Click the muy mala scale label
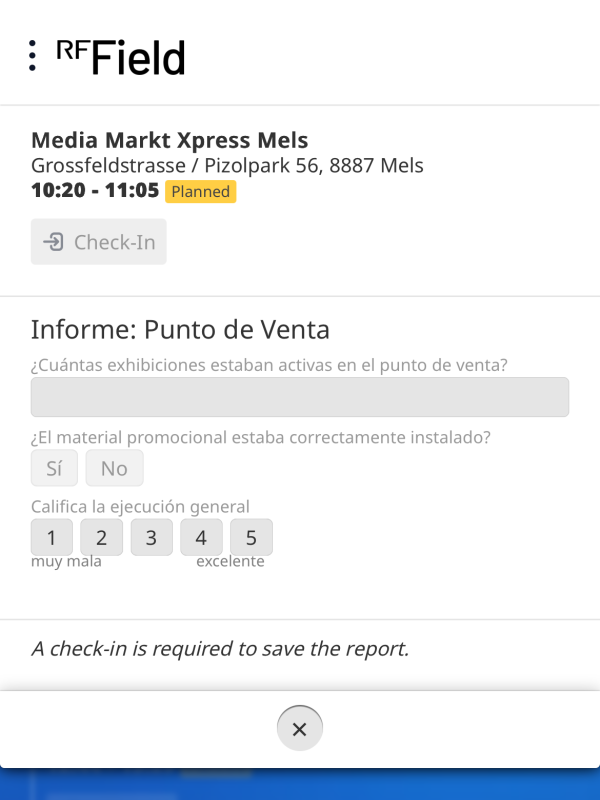Screen dimensions: 600x800 (66, 561)
